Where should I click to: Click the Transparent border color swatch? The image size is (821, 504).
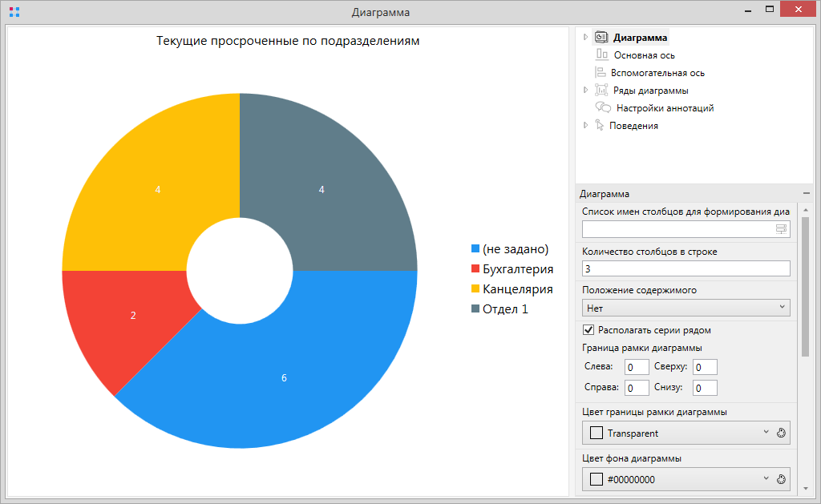597,433
